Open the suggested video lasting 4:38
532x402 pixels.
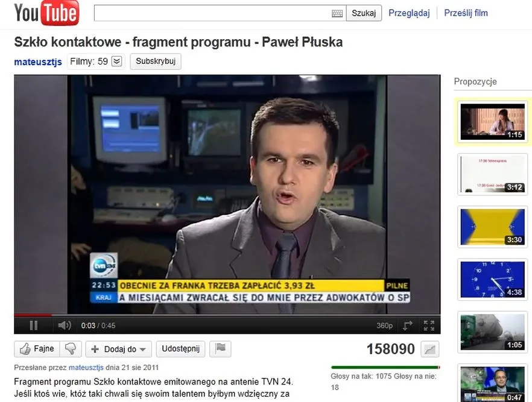coord(492,278)
